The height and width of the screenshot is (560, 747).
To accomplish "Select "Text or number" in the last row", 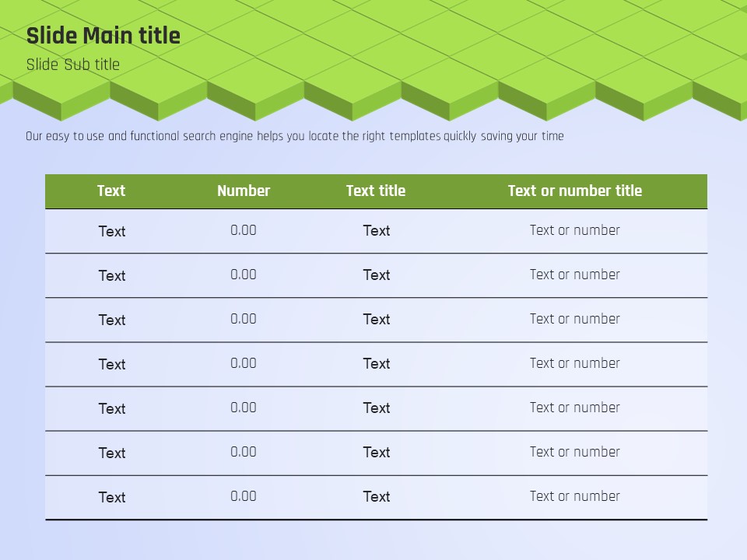I will point(575,496).
